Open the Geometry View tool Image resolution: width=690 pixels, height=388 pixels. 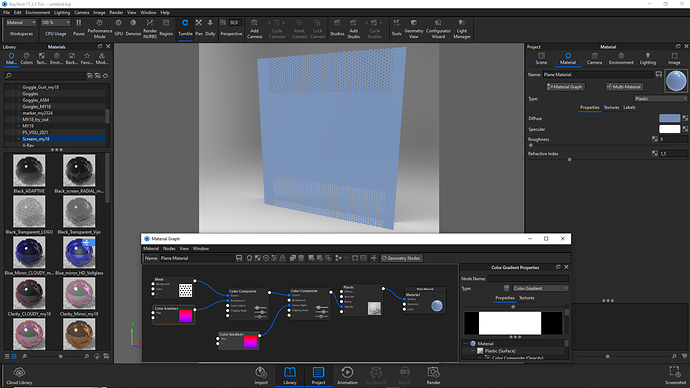(414, 28)
